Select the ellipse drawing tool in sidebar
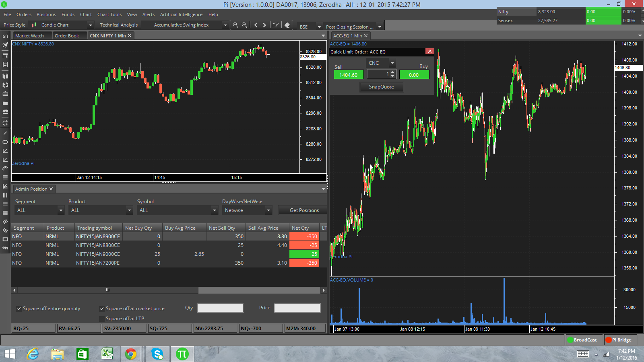The width and height of the screenshot is (644, 362). [x=5, y=142]
